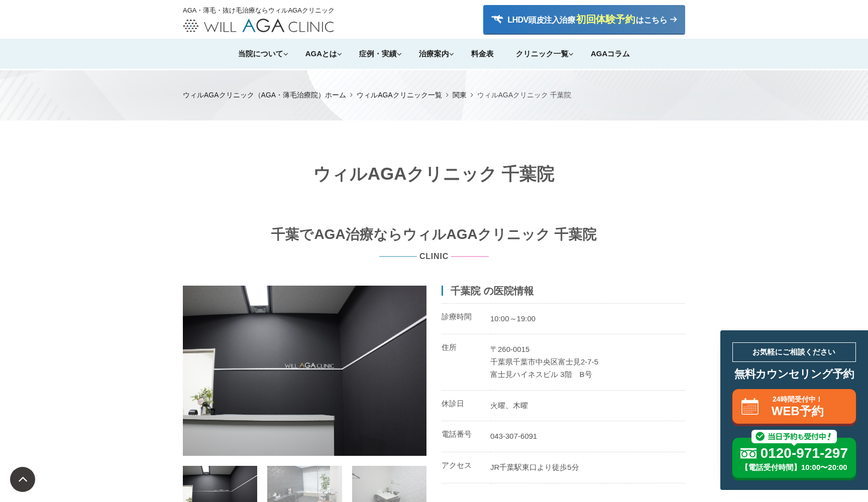Click the WEB予約 reservation button
The height and width of the screenshot is (502, 868).
[x=794, y=407]
